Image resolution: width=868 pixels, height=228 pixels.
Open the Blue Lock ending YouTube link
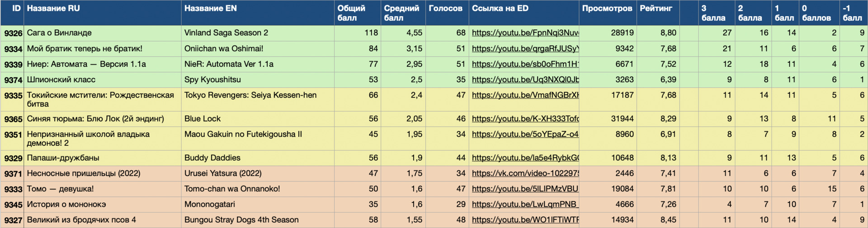(525, 119)
